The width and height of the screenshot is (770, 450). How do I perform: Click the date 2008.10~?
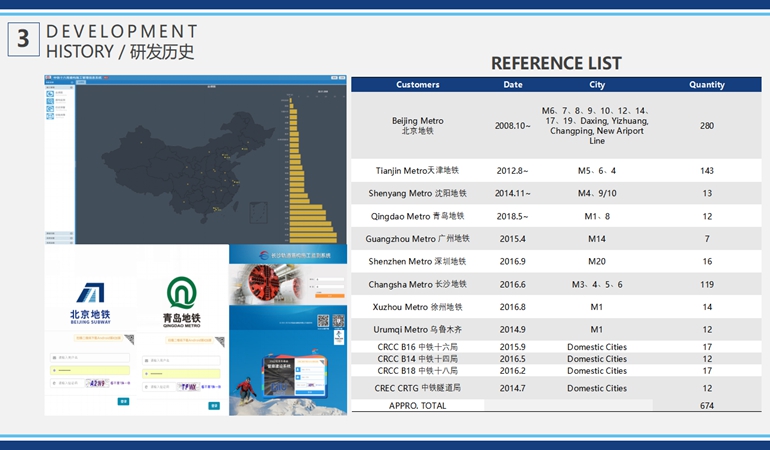tap(513, 126)
